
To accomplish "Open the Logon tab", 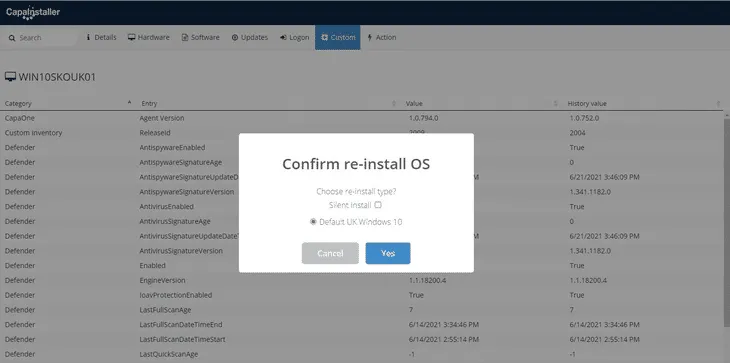I will [x=294, y=38].
